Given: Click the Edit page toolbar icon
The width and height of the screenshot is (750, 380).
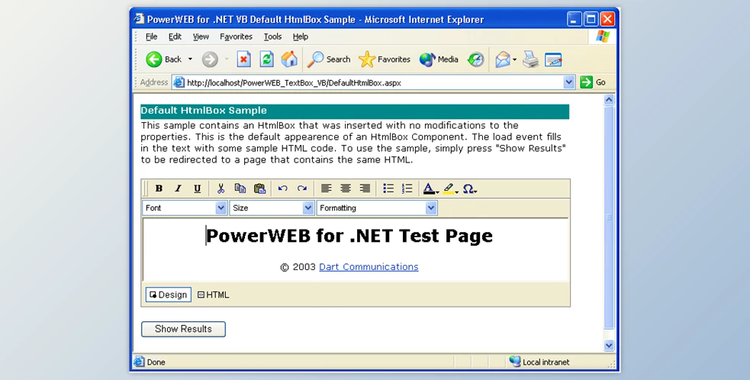Looking at the screenshot, I should point(553,59).
